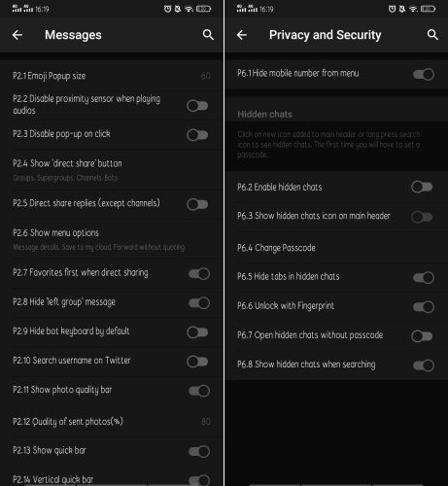Toggle P2.10 Search username on Twitter
Viewport: 448px width, 486px height.
(197, 362)
